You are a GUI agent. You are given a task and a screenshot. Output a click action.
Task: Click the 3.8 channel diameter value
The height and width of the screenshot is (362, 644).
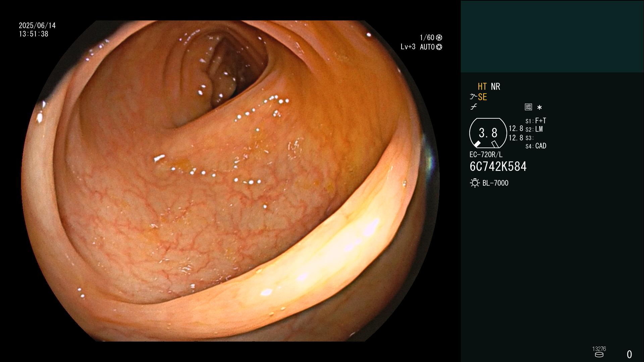[488, 133]
